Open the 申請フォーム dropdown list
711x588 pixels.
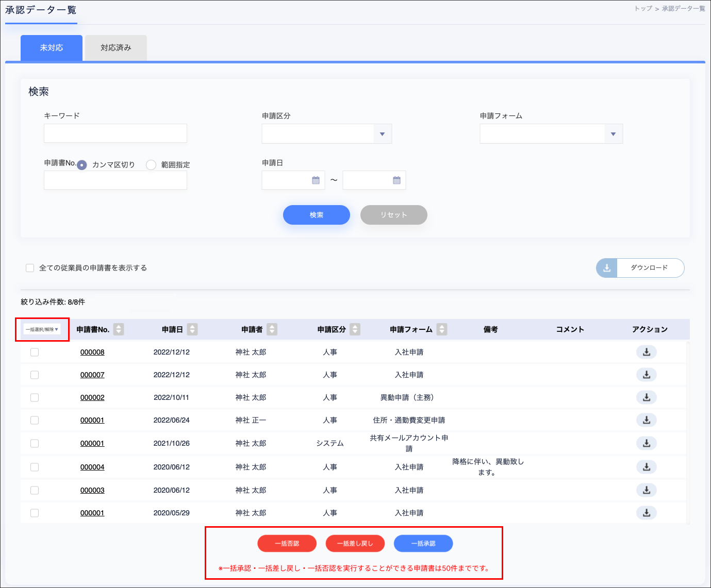click(613, 134)
